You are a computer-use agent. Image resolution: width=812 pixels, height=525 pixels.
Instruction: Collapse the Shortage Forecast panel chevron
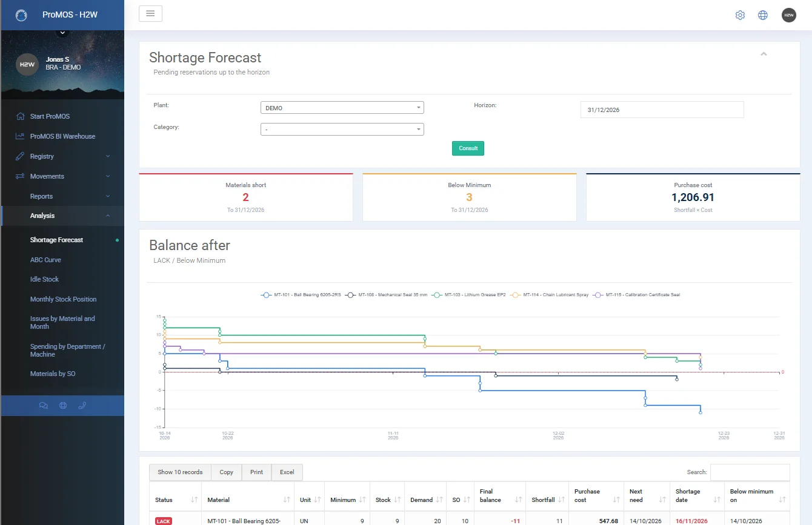pyautogui.click(x=764, y=54)
